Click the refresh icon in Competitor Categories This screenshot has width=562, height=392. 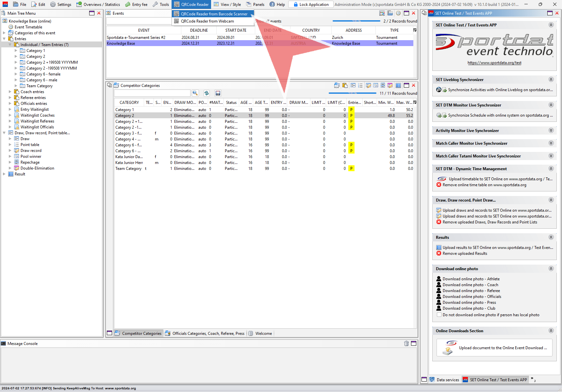[207, 93]
